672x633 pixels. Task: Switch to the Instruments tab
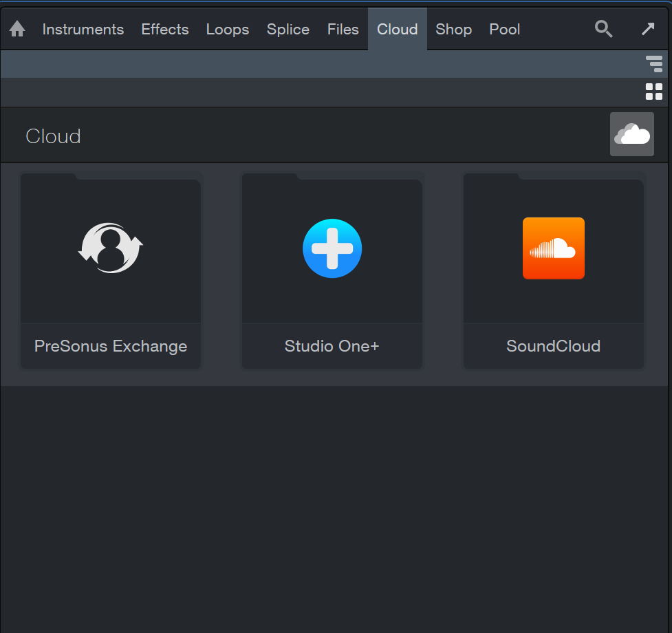point(83,29)
